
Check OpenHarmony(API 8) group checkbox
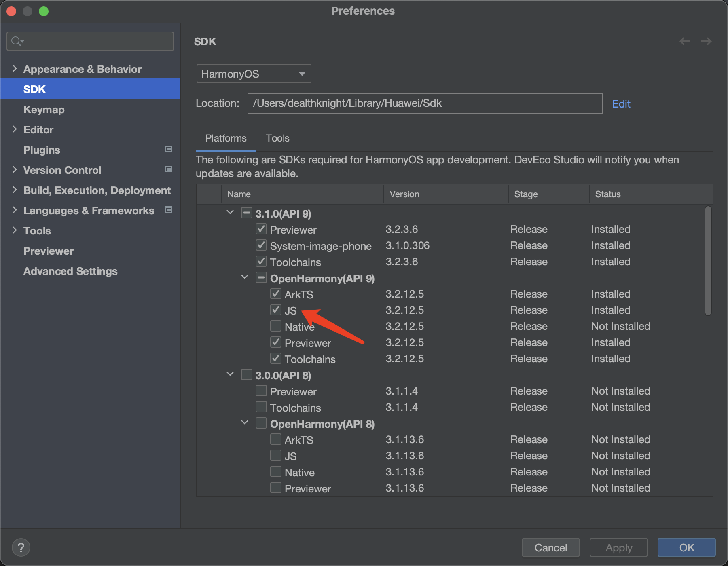261,423
